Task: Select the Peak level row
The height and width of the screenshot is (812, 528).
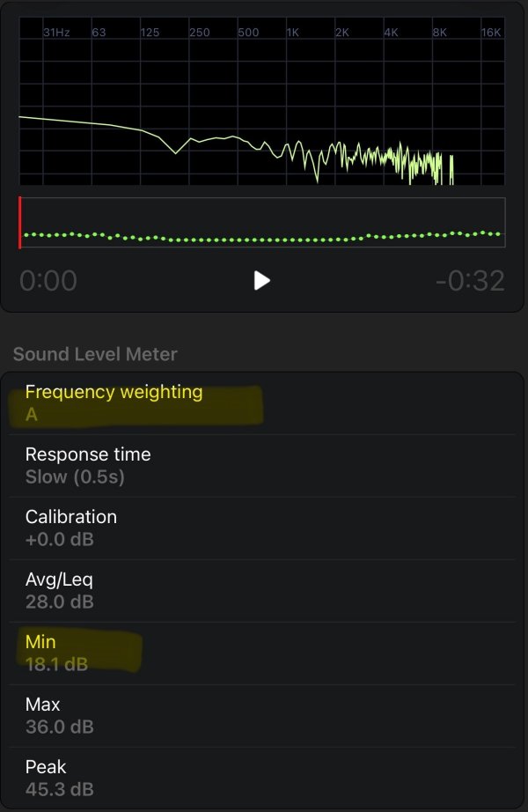Action: tap(262, 778)
